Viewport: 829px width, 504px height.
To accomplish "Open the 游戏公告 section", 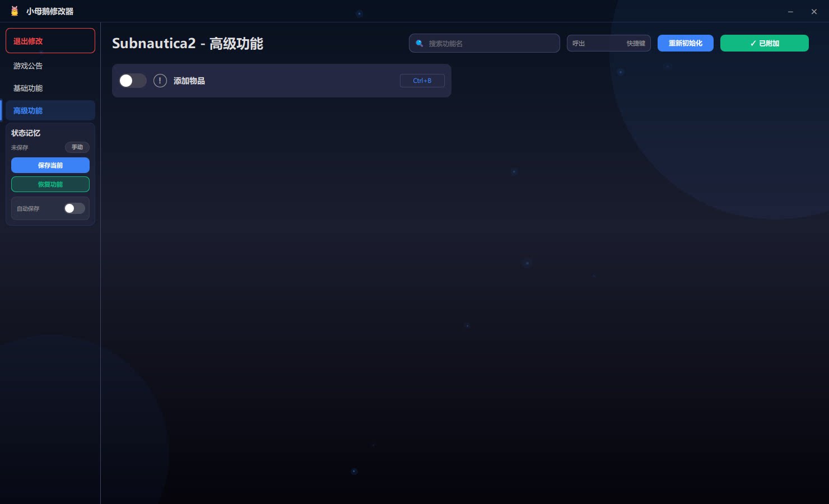I will click(x=50, y=66).
